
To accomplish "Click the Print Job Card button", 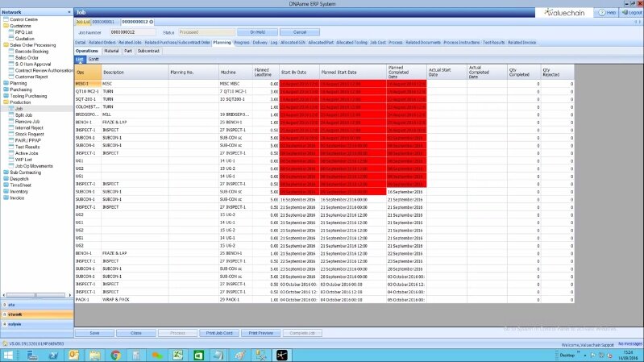I will [x=218, y=332].
